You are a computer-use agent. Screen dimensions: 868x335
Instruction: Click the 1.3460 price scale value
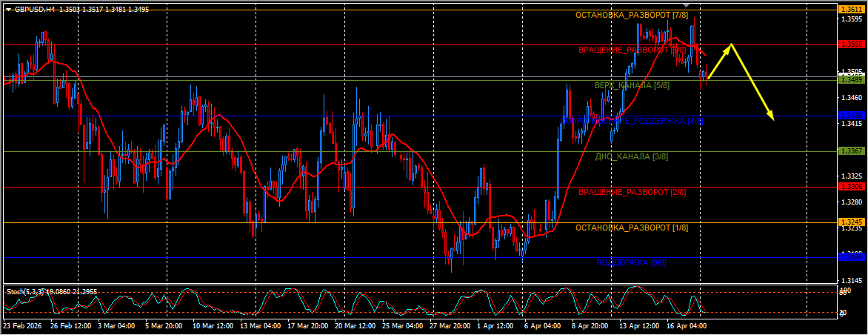(850, 98)
